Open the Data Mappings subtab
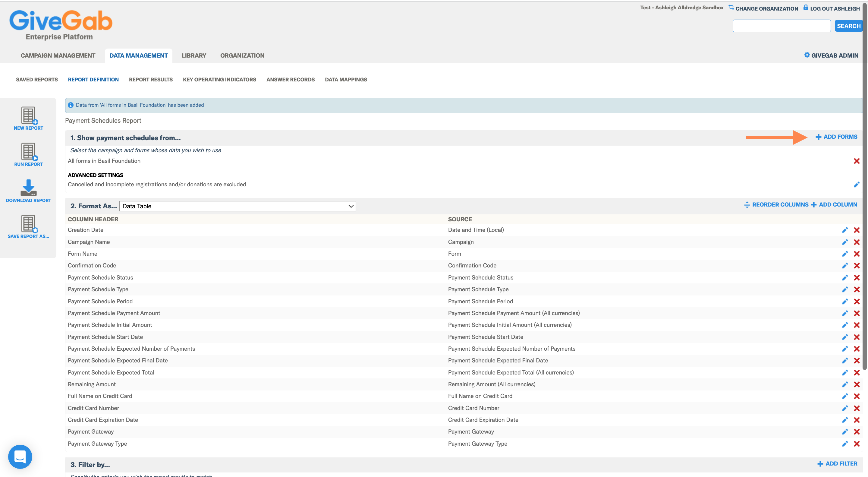The image size is (868, 477). [x=346, y=80]
